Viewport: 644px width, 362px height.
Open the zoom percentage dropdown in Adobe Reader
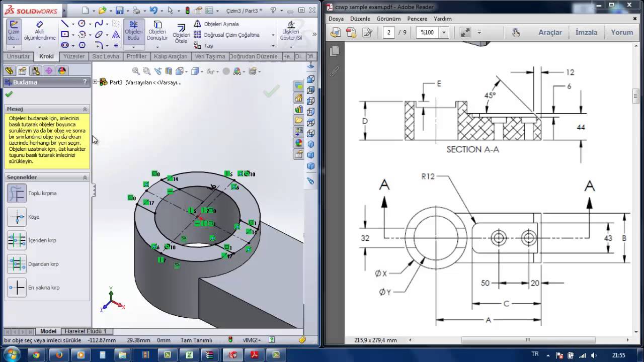(444, 32)
